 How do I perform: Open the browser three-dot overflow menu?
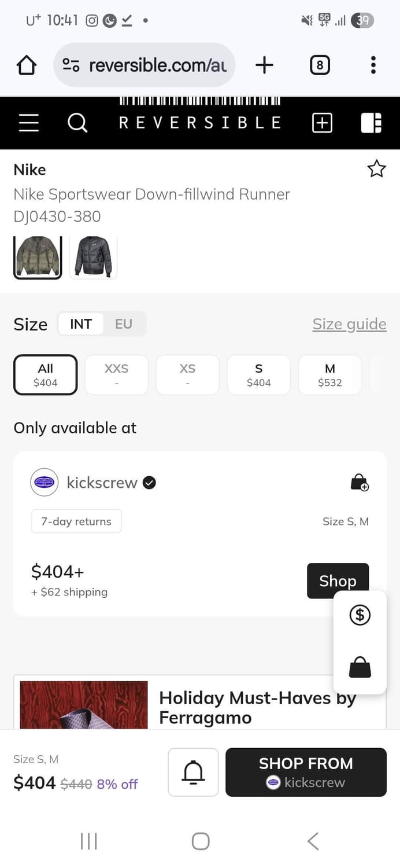(373, 65)
